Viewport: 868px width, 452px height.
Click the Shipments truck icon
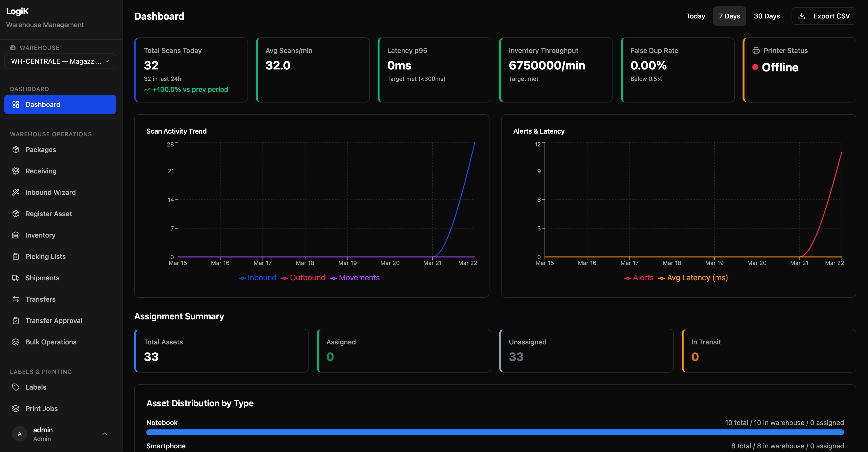[16, 278]
